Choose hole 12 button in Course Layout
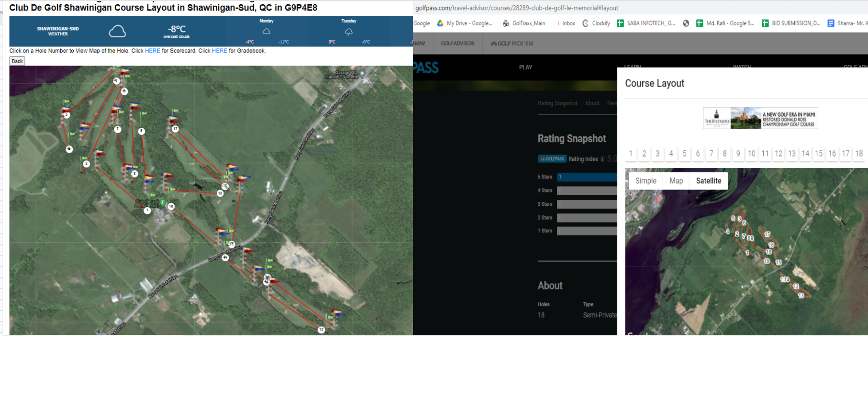 (x=779, y=154)
